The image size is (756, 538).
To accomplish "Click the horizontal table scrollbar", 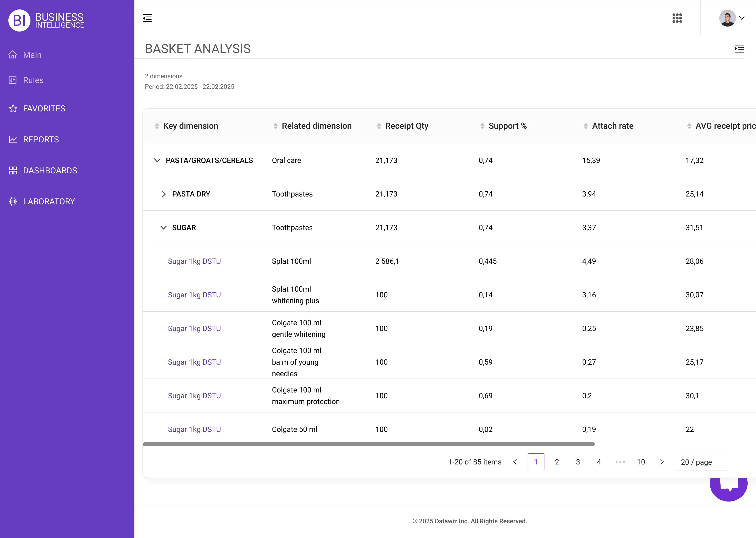I will (368, 444).
